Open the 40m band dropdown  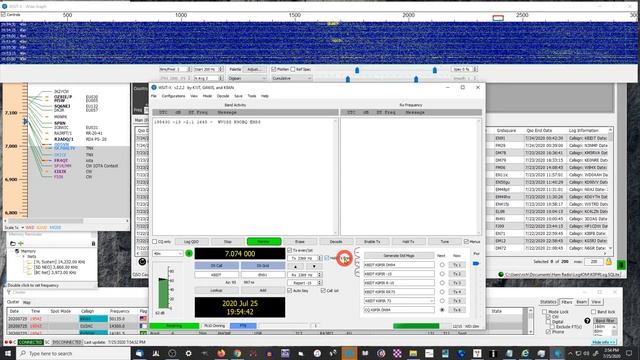pyautogui.click(x=167, y=253)
